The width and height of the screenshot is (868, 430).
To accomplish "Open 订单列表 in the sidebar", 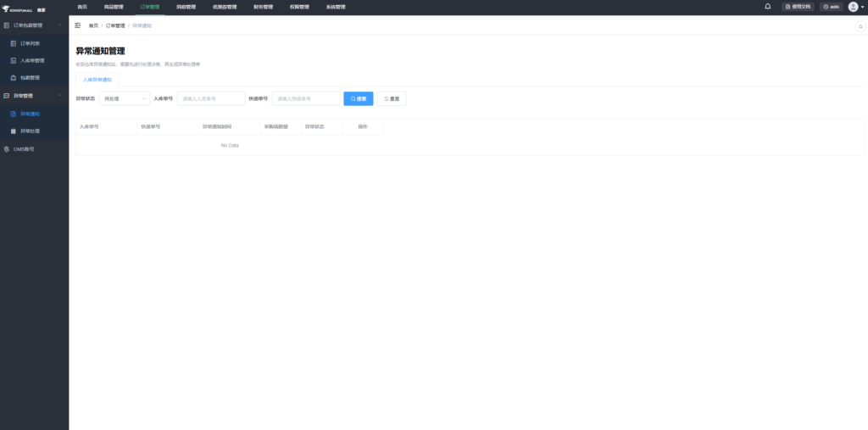I will coord(31,42).
